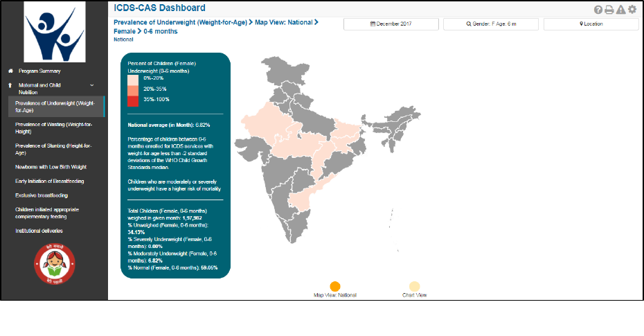Click the ICDS logo at top left
Image resolution: width=644 pixels, height=336 pixels.
[x=55, y=32]
